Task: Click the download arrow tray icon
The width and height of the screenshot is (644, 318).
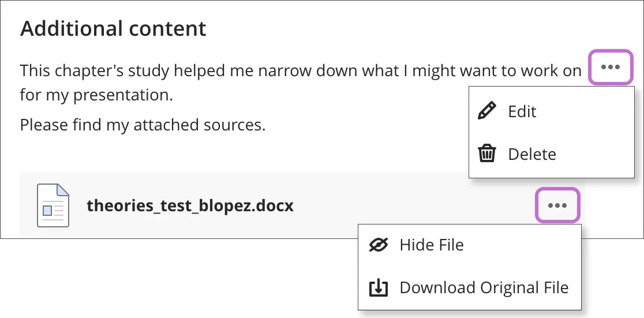Action: point(379,287)
